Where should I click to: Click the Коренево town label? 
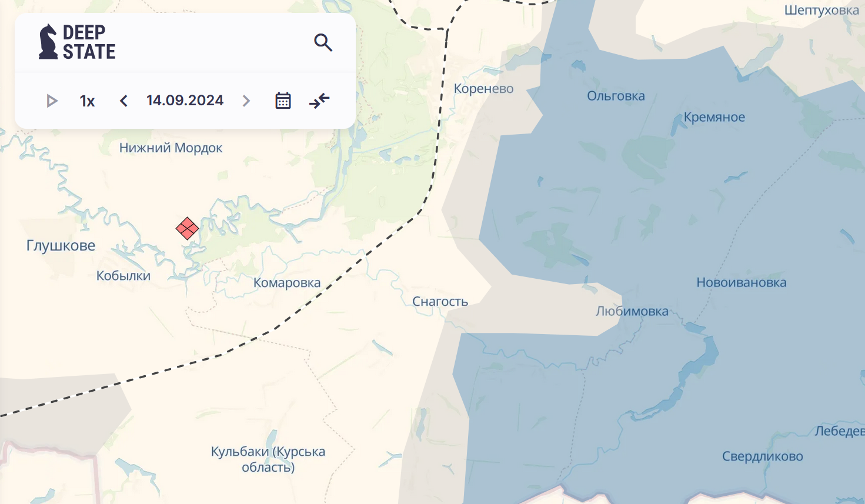pos(483,89)
